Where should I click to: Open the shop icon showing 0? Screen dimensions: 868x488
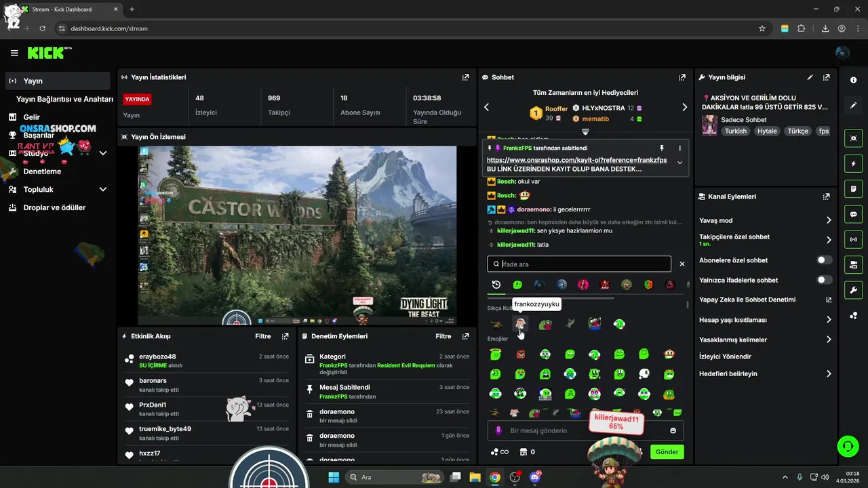coord(527,452)
